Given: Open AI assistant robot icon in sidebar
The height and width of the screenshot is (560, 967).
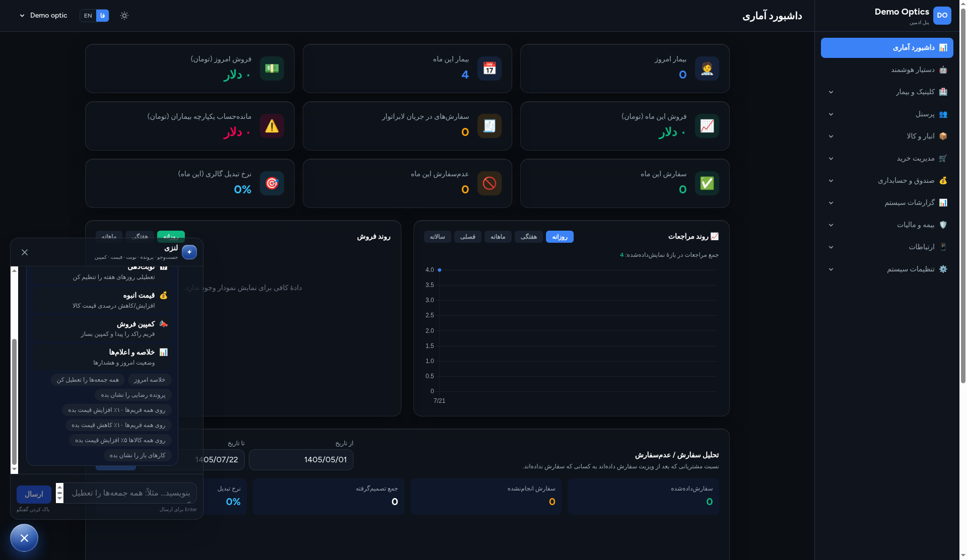Looking at the screenshot, I should pyautogui.click(x=943, y=70).
